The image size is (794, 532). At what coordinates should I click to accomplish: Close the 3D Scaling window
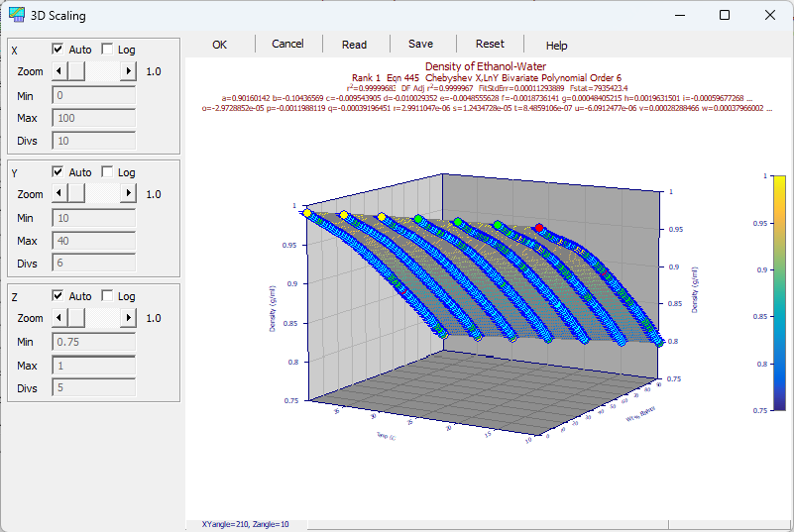(x=770, y=15)
